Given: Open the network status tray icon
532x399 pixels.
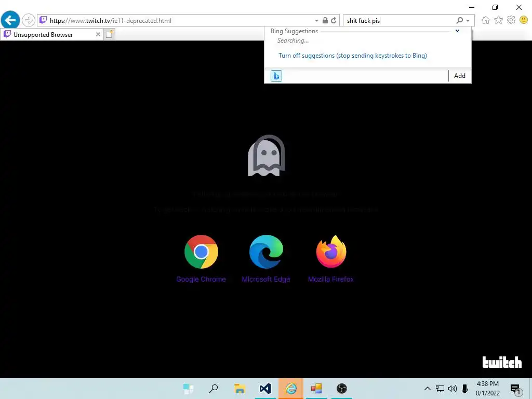Looking at the screenshot, I should click(440, 389).
